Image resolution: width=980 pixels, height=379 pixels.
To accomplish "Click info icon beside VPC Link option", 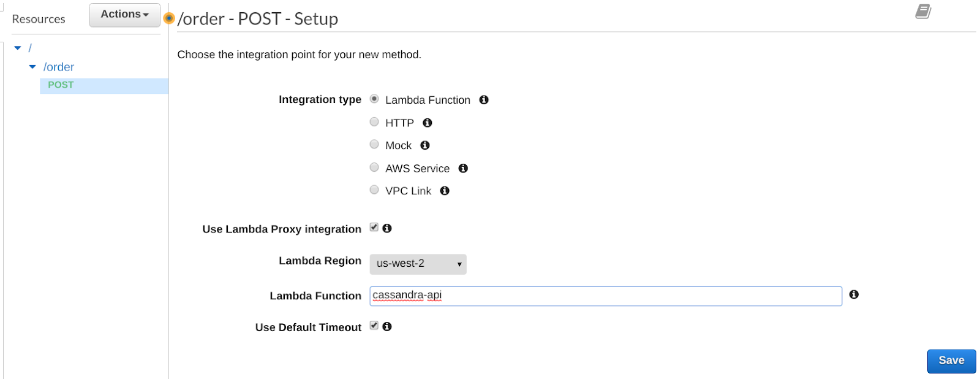I will (x=445, y=191).
